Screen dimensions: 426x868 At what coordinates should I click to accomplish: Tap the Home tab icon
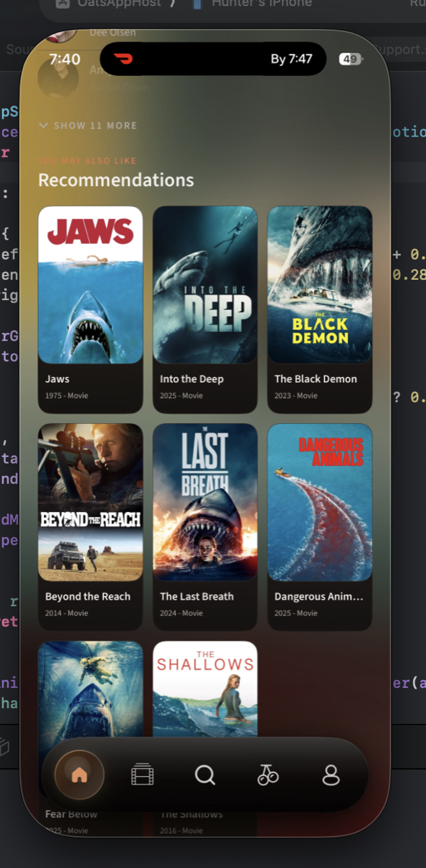[x=80, y=775]
